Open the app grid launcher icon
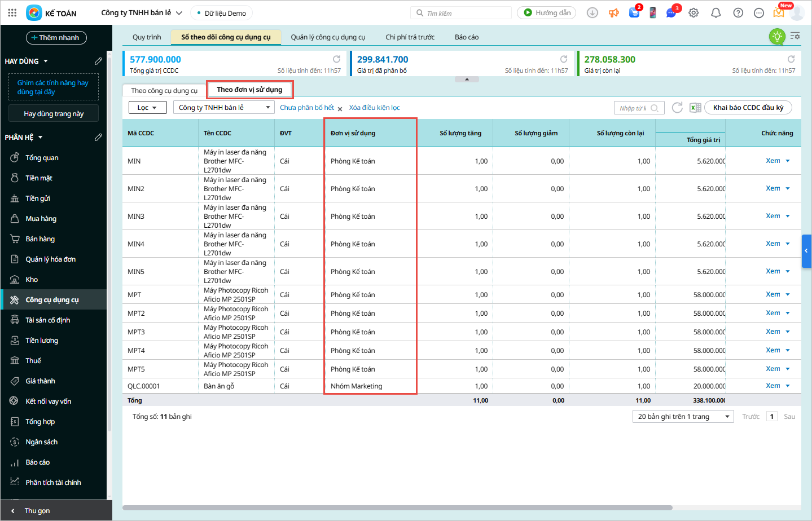This screenshot has height=521, width=812. point(12,13)
